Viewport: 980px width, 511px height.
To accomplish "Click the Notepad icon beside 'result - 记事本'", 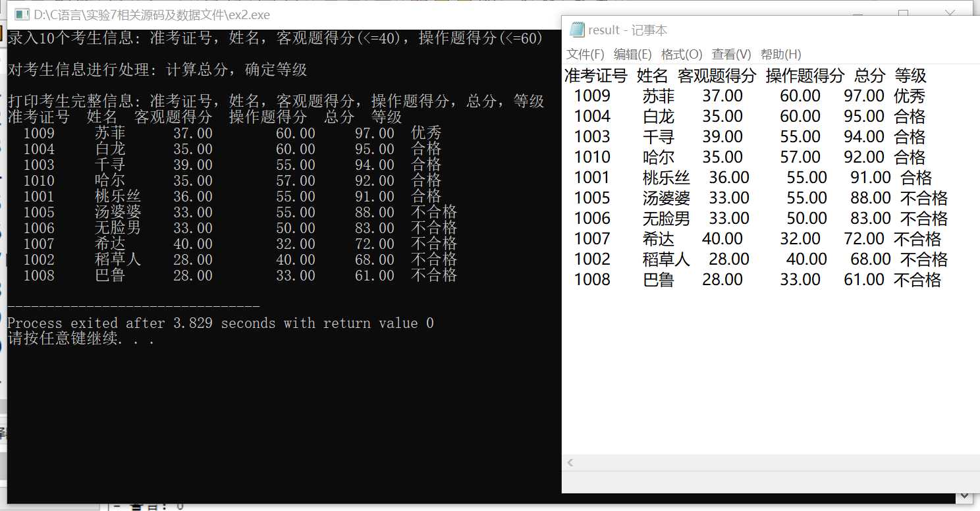I will click(x=577, y=30).
